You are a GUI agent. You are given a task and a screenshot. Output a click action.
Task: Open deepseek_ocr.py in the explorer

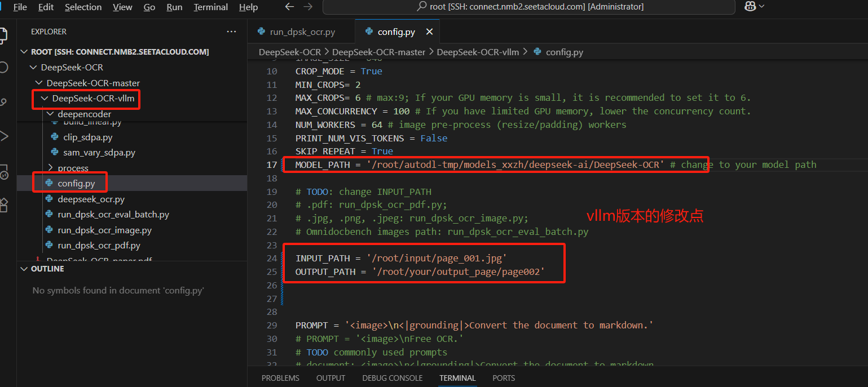[91, 199]
